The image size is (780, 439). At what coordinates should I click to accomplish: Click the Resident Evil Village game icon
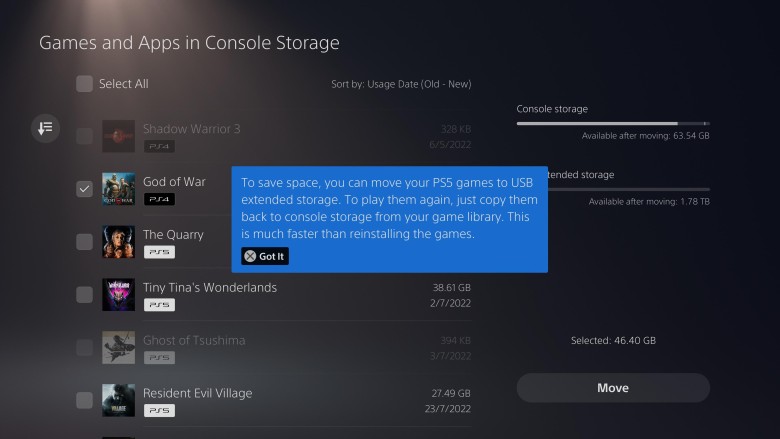pyautogui.click(x=118, y=400)
